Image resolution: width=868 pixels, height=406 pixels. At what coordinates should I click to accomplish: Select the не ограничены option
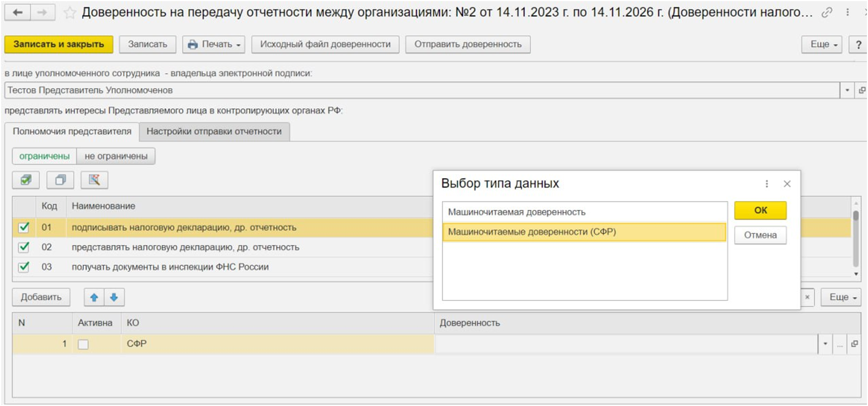tap(116, 156)
